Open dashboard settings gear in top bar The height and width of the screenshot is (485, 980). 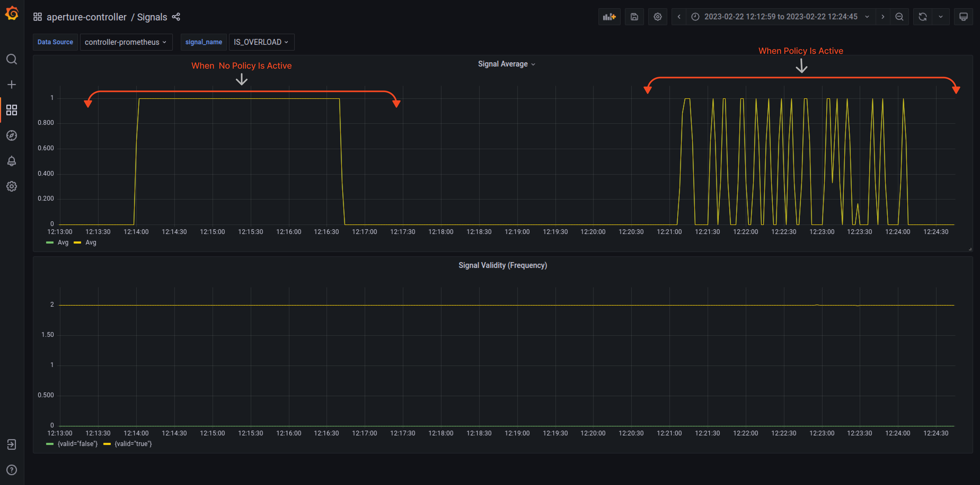pyautogui.click(x=658, y=17)
